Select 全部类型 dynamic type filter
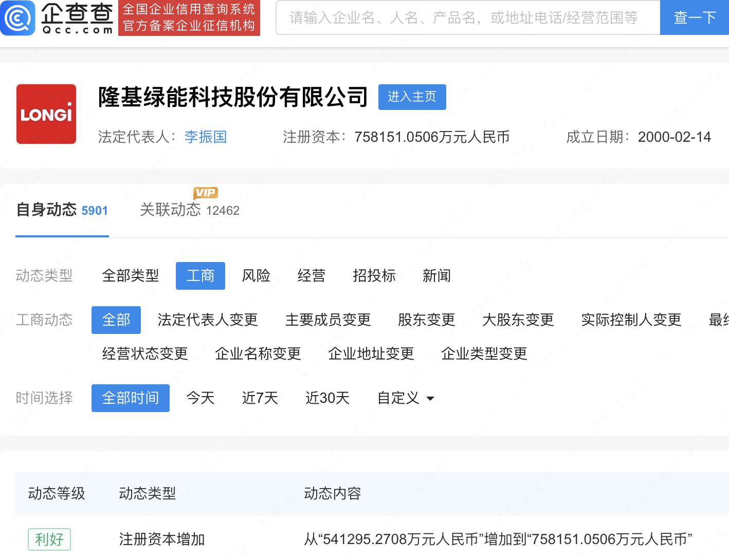The height and width of the screenshot is (560, 729). coord(131,276)
